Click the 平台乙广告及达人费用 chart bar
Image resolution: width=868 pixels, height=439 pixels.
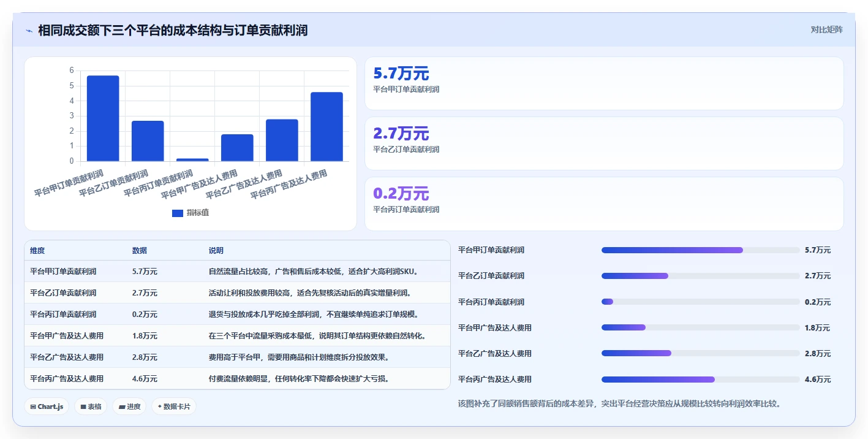pyautogui.click(x=282, y=140)
